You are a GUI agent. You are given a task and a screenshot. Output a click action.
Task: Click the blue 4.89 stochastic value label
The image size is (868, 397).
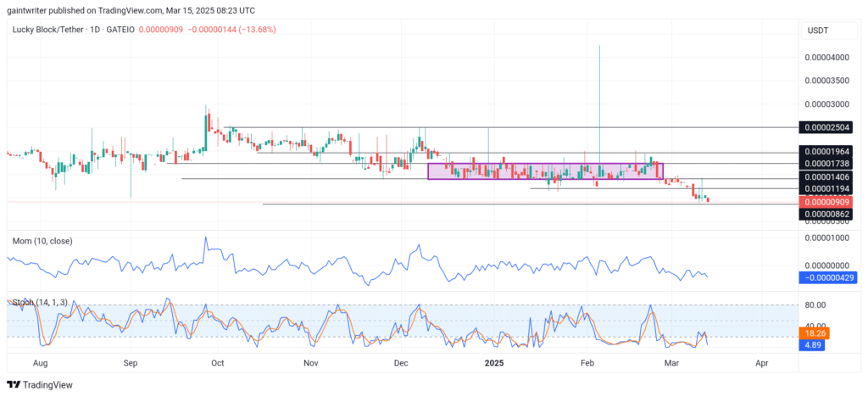(x=813, y=345)
